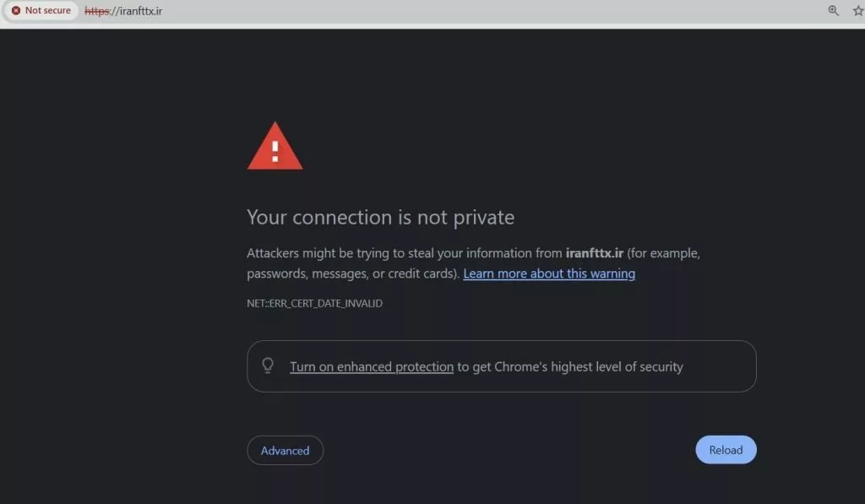The width and height of the screenshot is (865, 504).
Task: Click the NET::ERR_CERT_DATE_INVALID error code
Action: coord(314,303)
